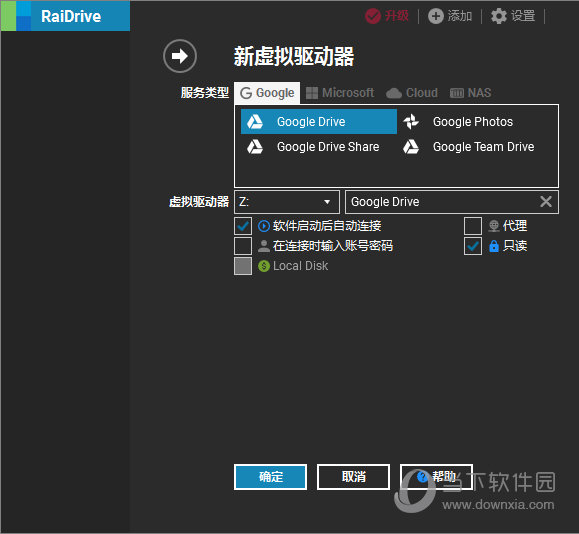Click the Google Drive name input field
Viewport: 579px width, 534px height.
(452, 202)
